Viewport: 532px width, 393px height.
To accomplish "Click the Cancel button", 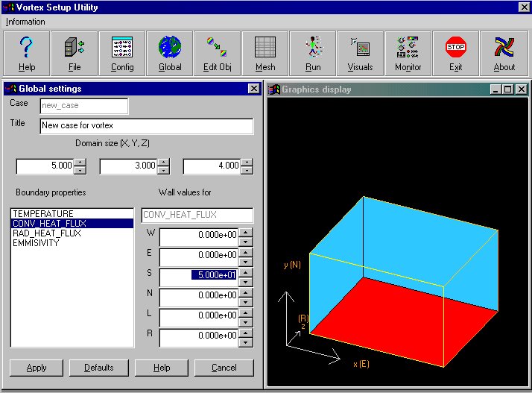I will [224, 368].
